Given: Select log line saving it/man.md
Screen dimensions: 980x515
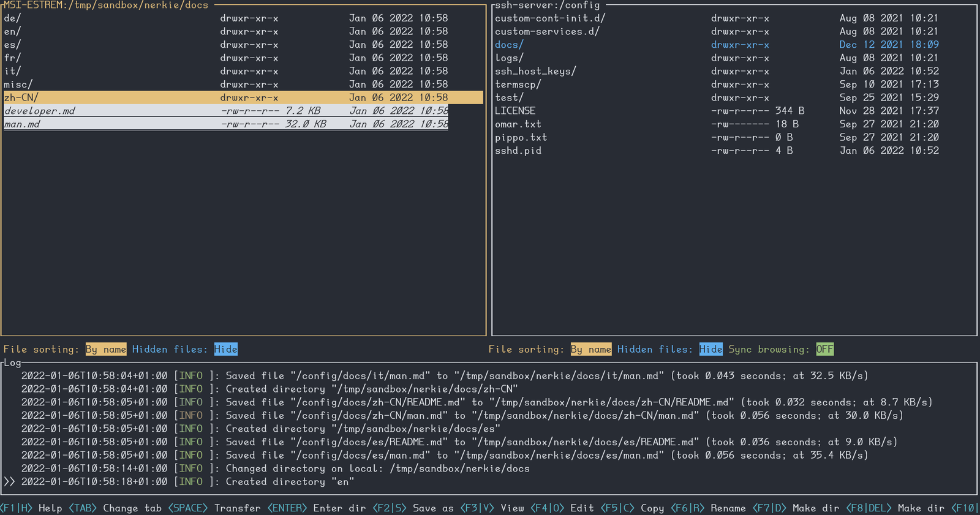Looking at the screenshot, I should pos(445,375).
